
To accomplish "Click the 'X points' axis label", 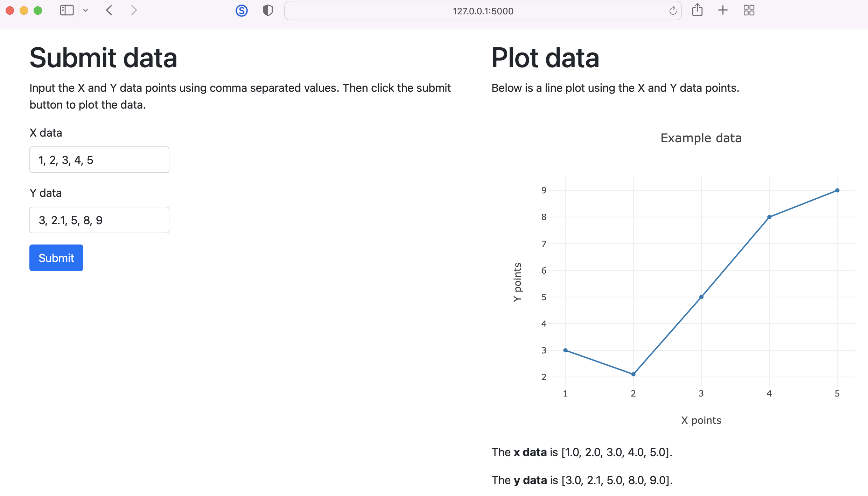I will tap(701, 420).
